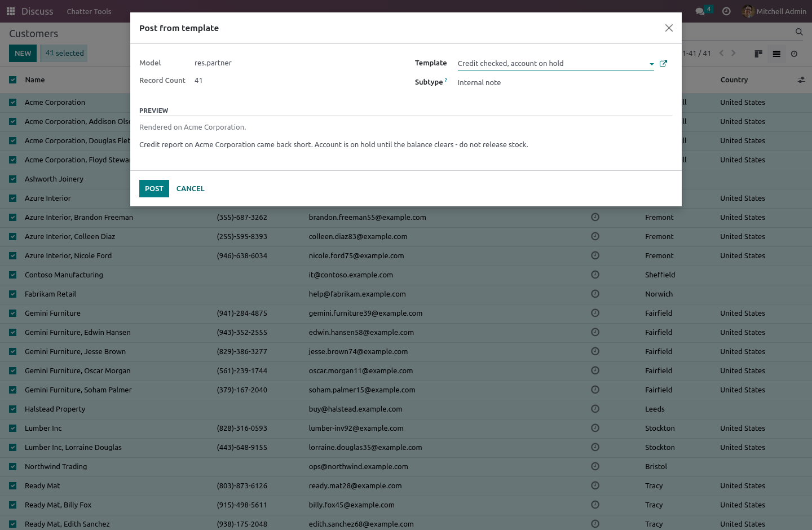812x530 pixels.
Task: Open the Discuss app menu
Action: coord(37,11)
